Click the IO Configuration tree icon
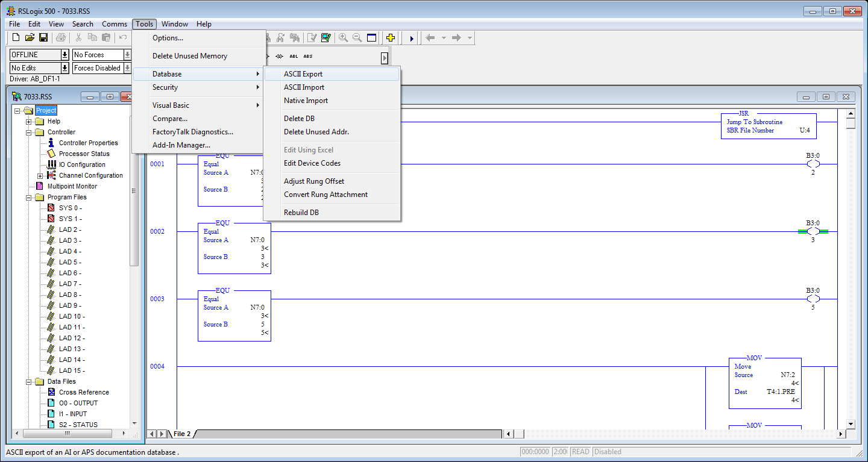The width and height of the screenshot is (868, 462). pos(51,164)
